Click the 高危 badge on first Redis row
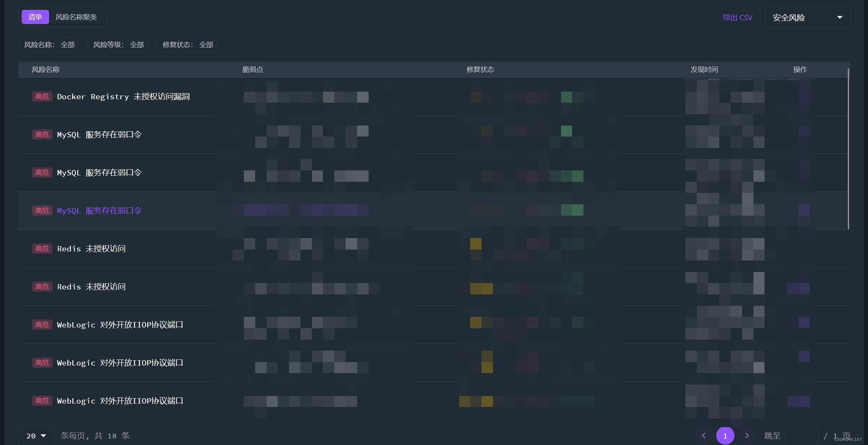The image size is (868, 445). 42,249
